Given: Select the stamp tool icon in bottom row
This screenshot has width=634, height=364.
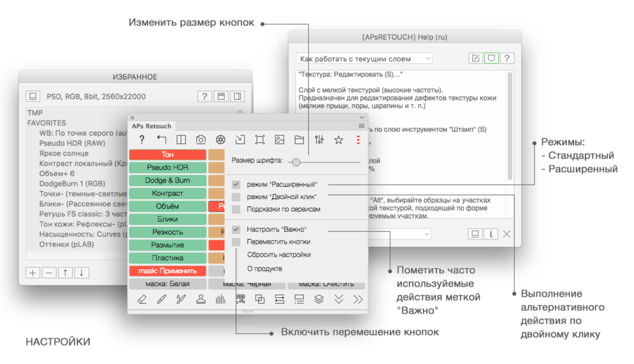Looking at the screenshot, I should pyautogui.click(x=201, y=299).
